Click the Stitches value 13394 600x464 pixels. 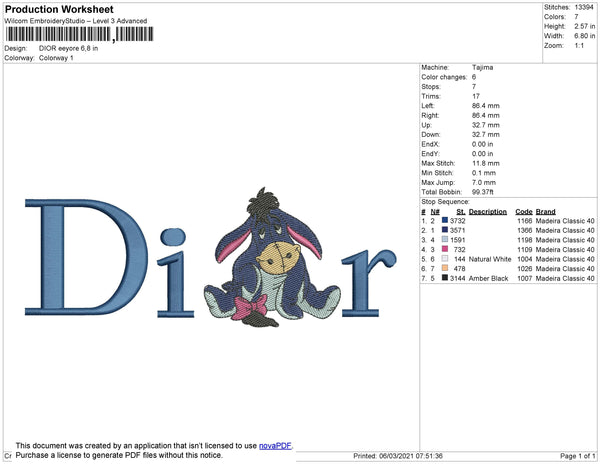[x=584, y=7]
